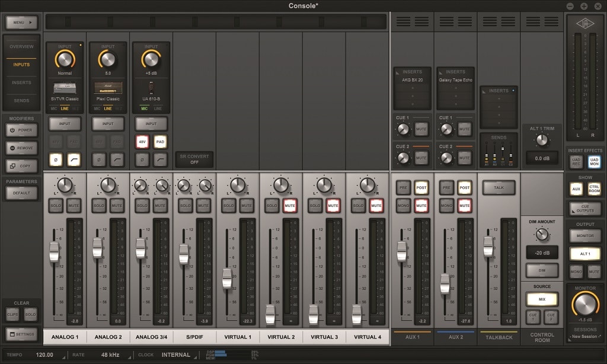Click the AUX 2 volume fader
Image resolution: width=607 pixels, height=364 pixels.
(445, 284)
